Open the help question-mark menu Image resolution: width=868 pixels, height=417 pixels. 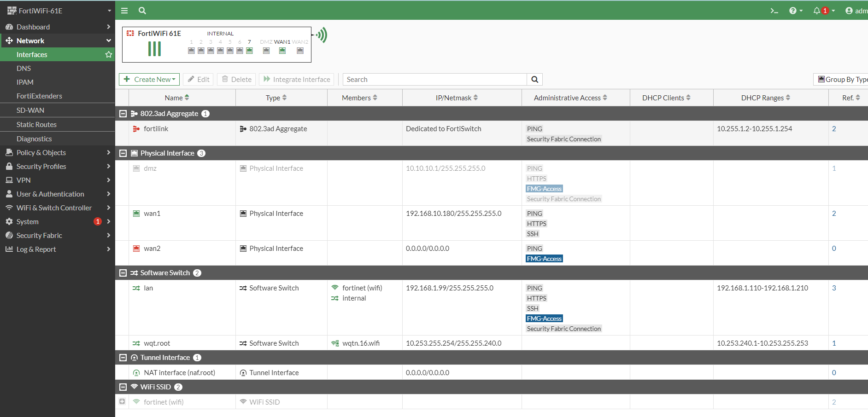pyautogui.click(x=796, y=11)
